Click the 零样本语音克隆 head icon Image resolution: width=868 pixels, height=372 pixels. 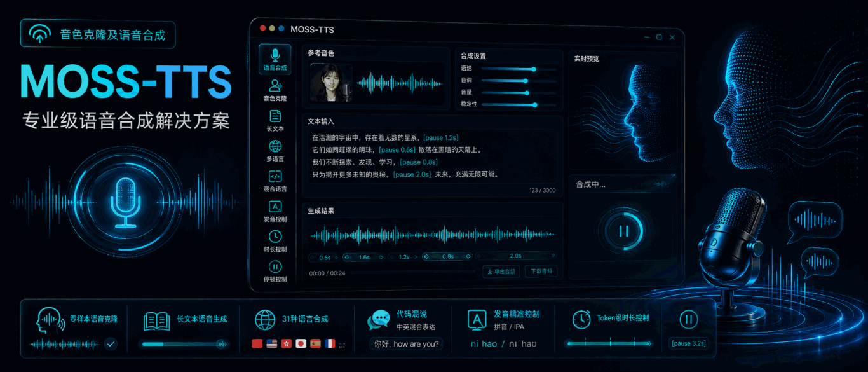click(x=51, y=321)
